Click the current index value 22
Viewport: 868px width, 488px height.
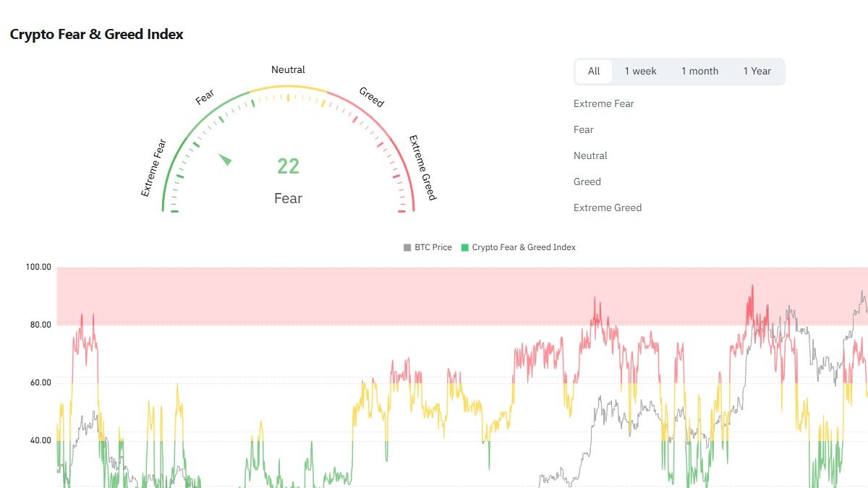(288, 166)
